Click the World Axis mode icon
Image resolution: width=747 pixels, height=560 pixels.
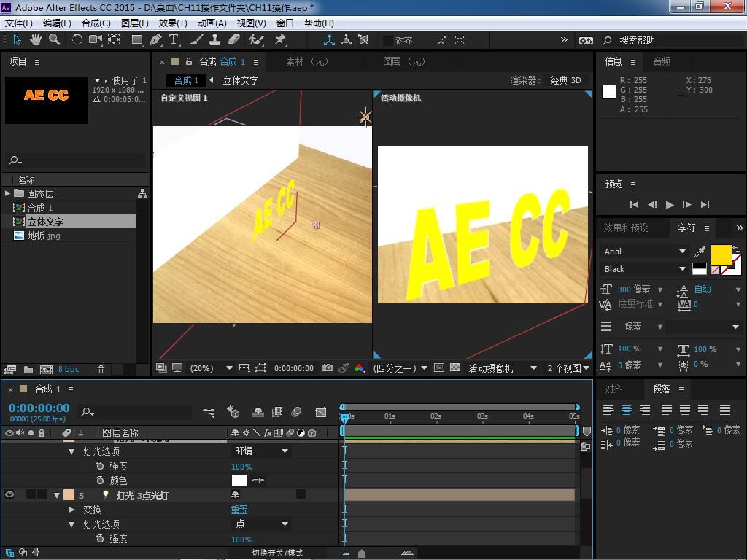tap(347, 40)
